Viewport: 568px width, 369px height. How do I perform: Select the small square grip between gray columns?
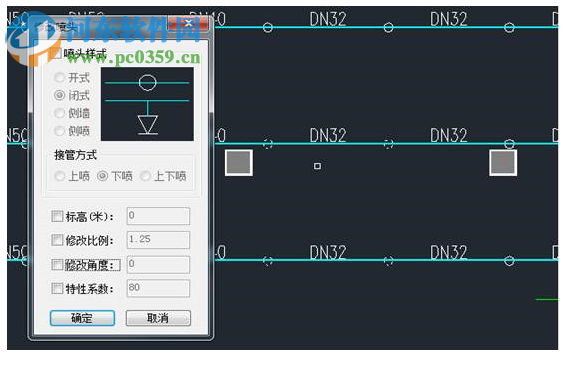(317, 166)
